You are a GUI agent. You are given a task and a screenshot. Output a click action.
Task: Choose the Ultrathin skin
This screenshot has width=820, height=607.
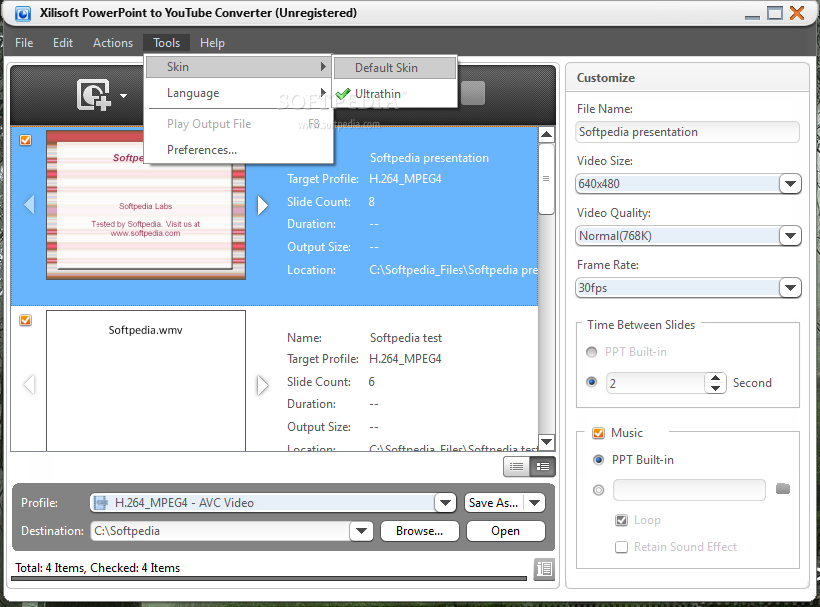[x=395, y=94]
